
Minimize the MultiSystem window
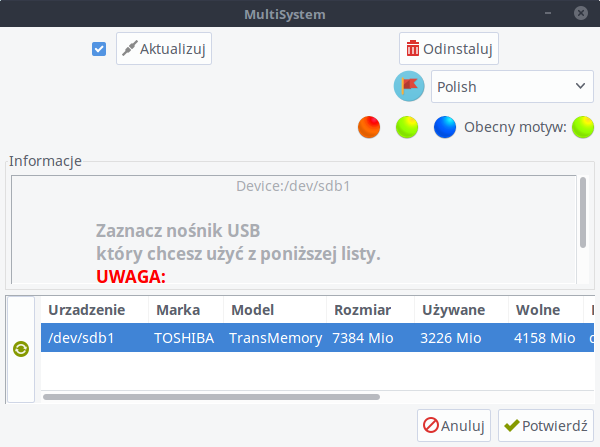pos(548,13)
